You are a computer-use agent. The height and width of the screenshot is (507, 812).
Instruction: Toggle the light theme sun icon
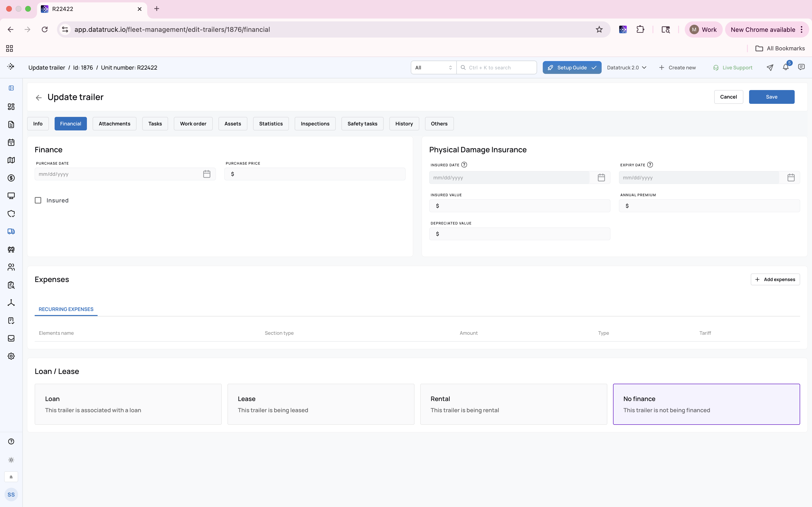[11, 460]
